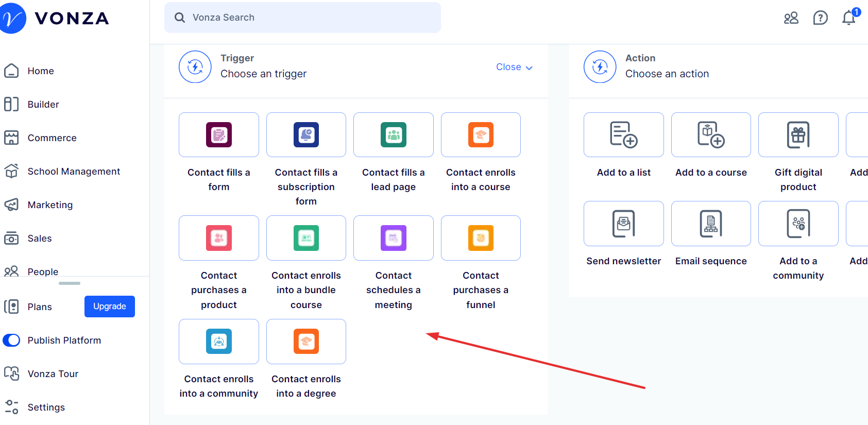Select the 'Contact purchases a funnel' trigger icon

pyautogui.click(x=481, y=238)
